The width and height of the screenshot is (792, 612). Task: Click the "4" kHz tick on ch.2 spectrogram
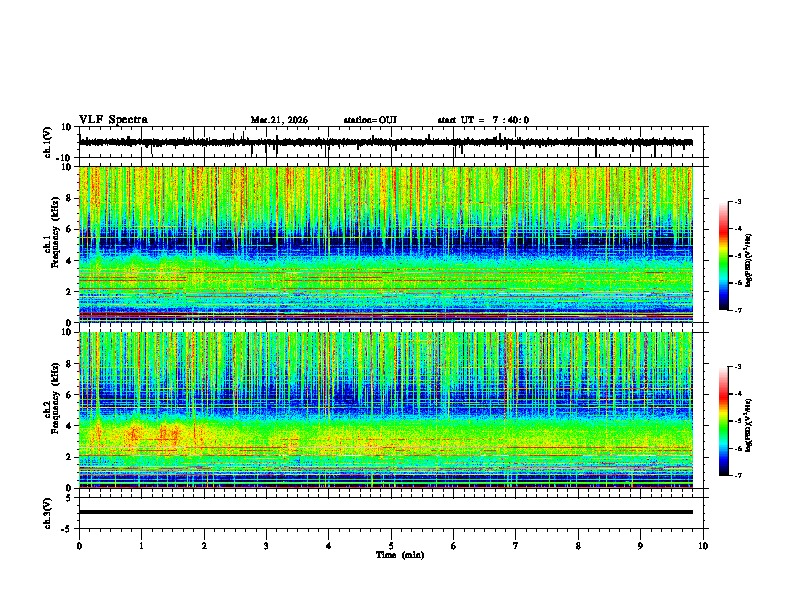pos(69,426)
